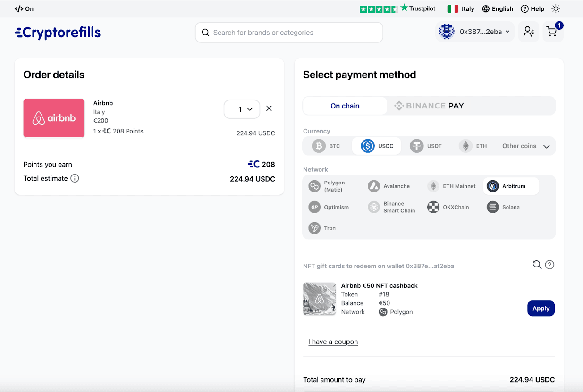This screenshot has width=583, height=392.
Task: Select the ETH currency icon
Action: (465, 146)
